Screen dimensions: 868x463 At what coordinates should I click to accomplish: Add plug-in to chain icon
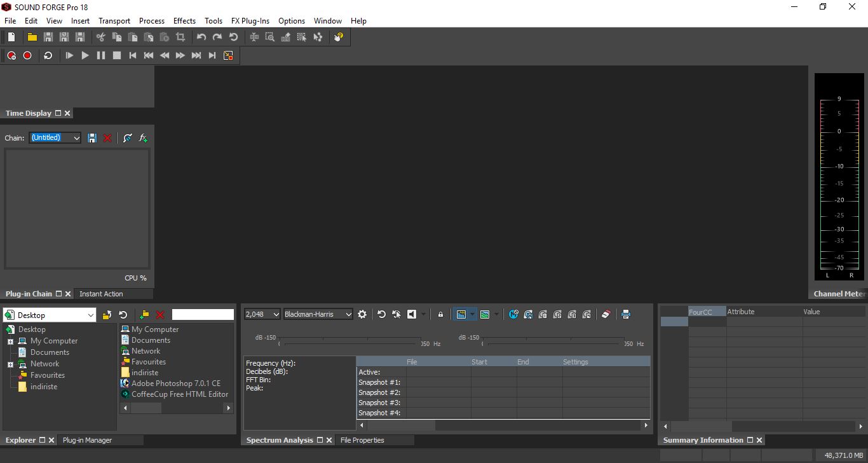pyautogui.click(x=143, y=137)
